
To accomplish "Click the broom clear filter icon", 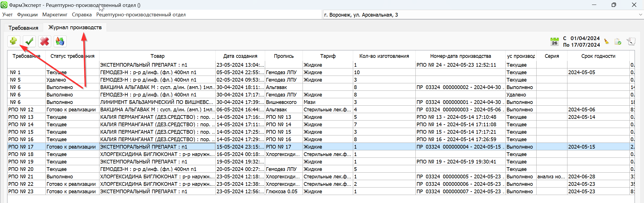I will (x=607, y=42).
